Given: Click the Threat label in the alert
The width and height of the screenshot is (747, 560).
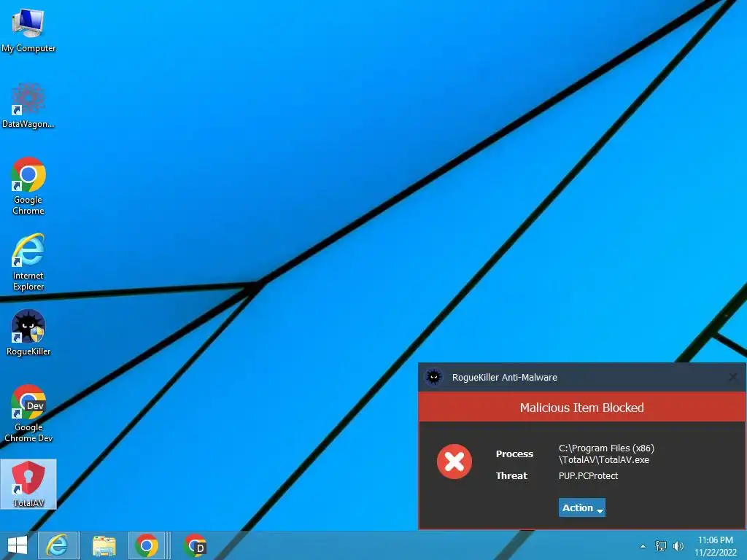Looking at the screenshot, I should pyautogui.click(x=511, y=475).
